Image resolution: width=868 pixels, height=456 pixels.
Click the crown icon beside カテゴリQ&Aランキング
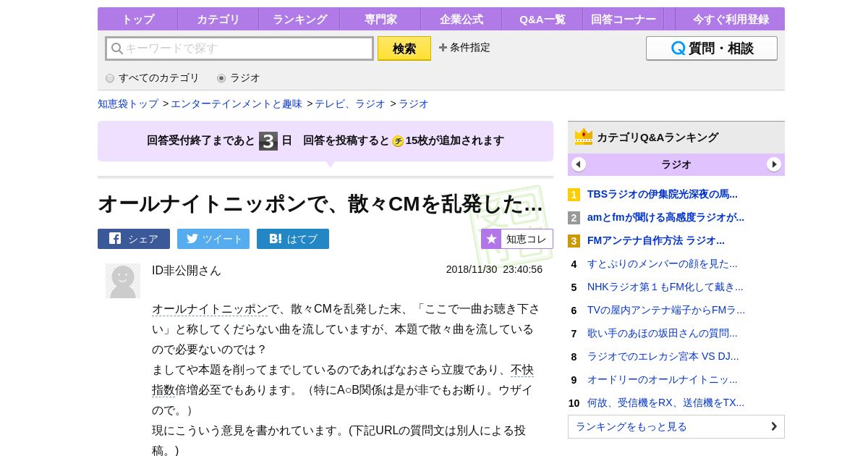coord(584,137)
